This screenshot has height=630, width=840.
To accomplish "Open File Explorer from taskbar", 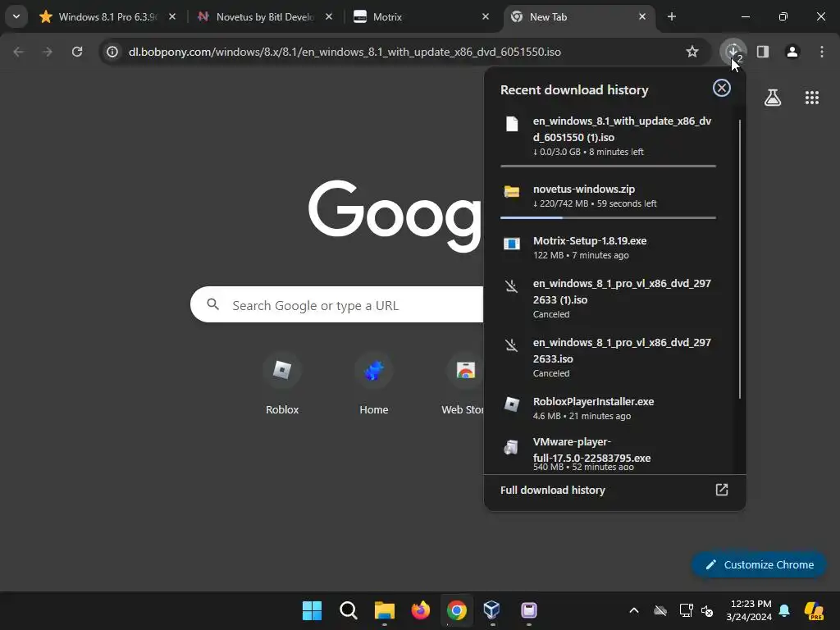I will coord(384,610).
